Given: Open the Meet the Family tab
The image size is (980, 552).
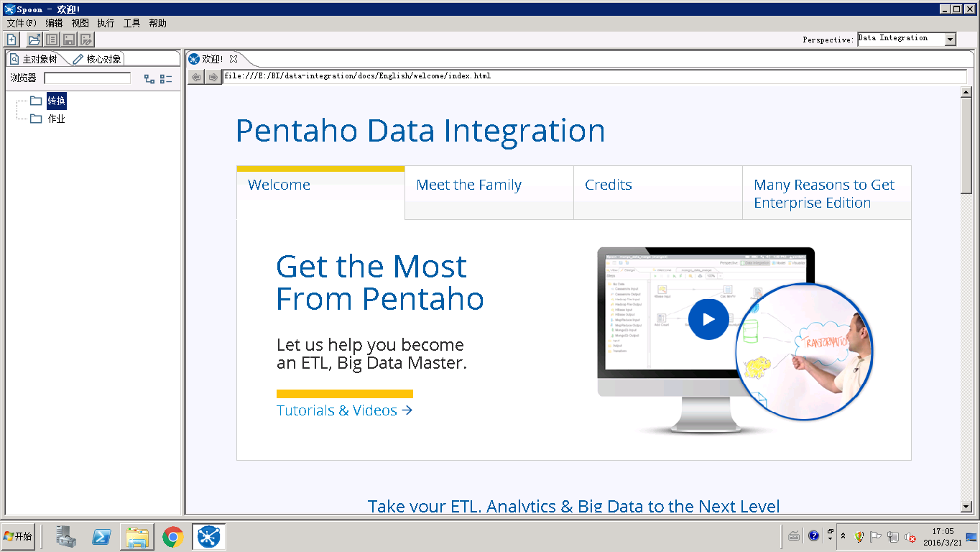Looking at the screenshot, I should tap(489, 193).
